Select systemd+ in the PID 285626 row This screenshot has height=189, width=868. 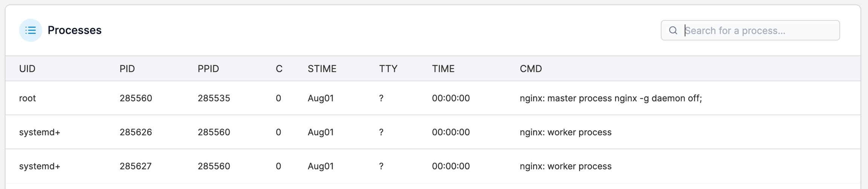pos(40,132)
